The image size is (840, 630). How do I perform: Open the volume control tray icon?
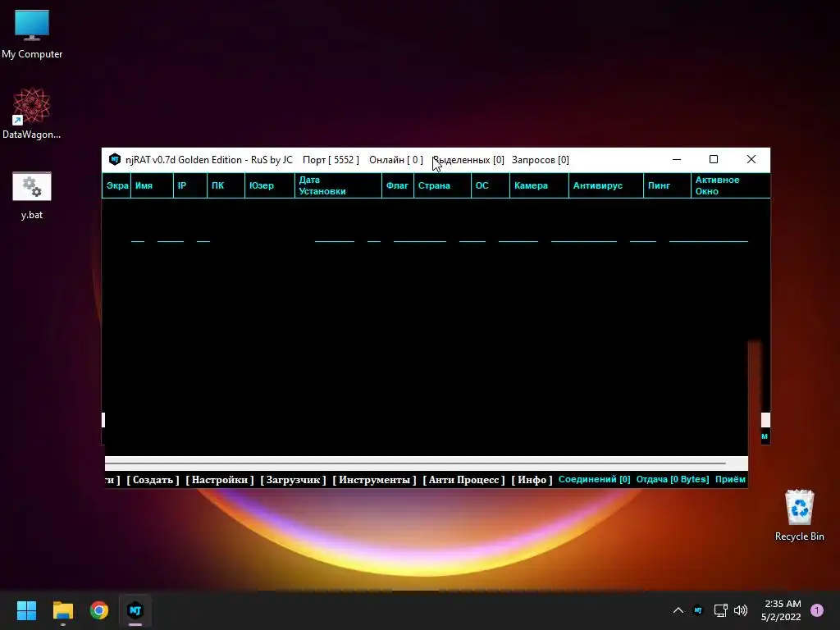(741, 610)
